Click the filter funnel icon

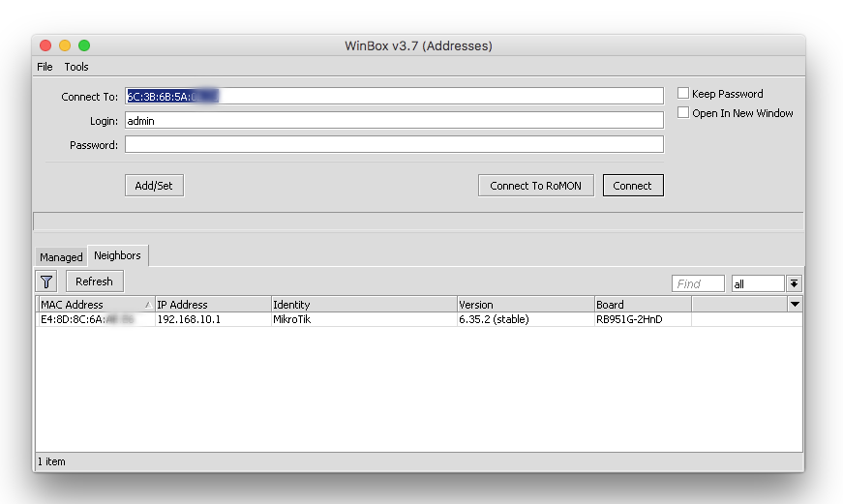point(46,282)
